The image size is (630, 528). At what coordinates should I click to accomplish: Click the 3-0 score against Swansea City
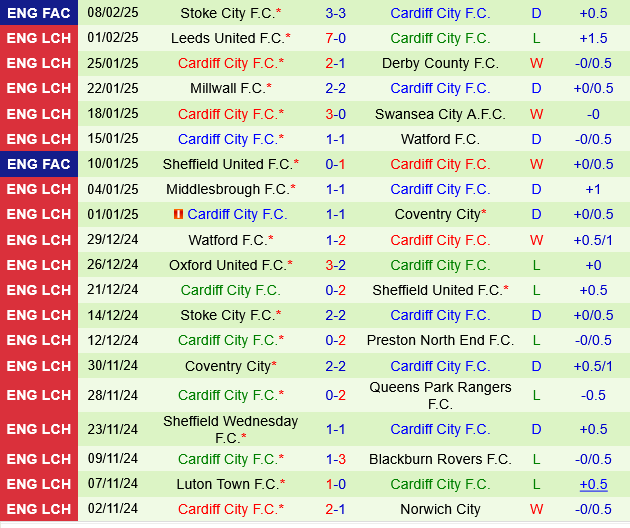point(336,114)
